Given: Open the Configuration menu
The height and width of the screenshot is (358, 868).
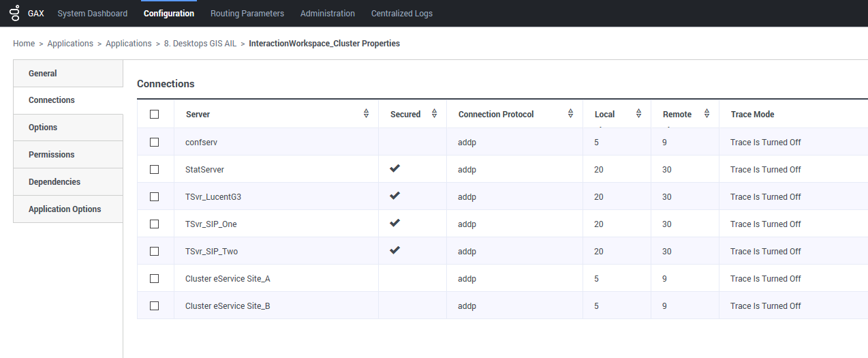Looking at the screenshot, I should (x=169, y=13).
